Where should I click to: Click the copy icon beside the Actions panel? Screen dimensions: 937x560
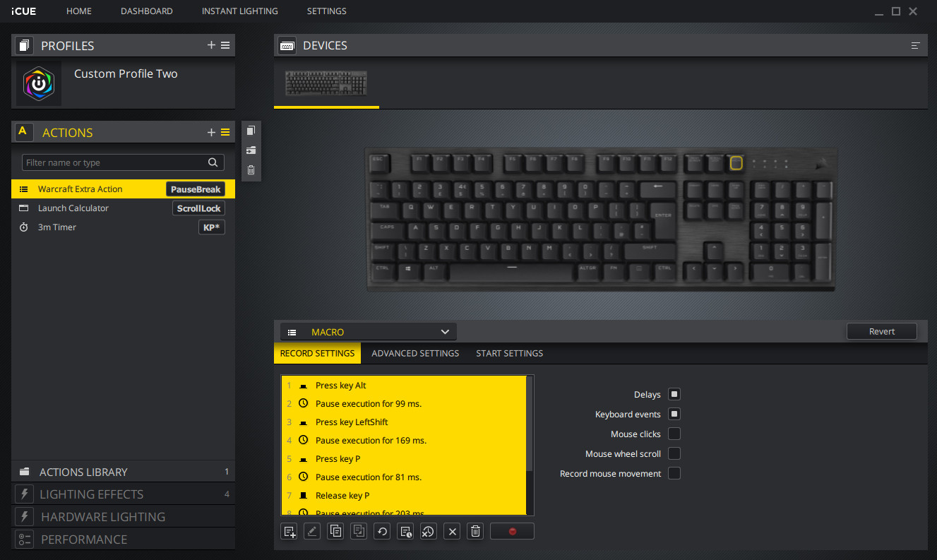(251, 131)
